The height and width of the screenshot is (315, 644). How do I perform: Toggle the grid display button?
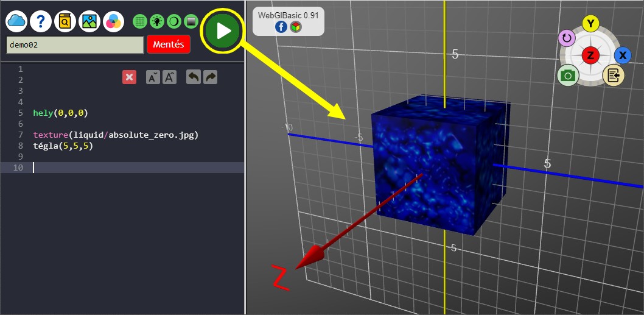pyautogui.click(x=140, y=21)
